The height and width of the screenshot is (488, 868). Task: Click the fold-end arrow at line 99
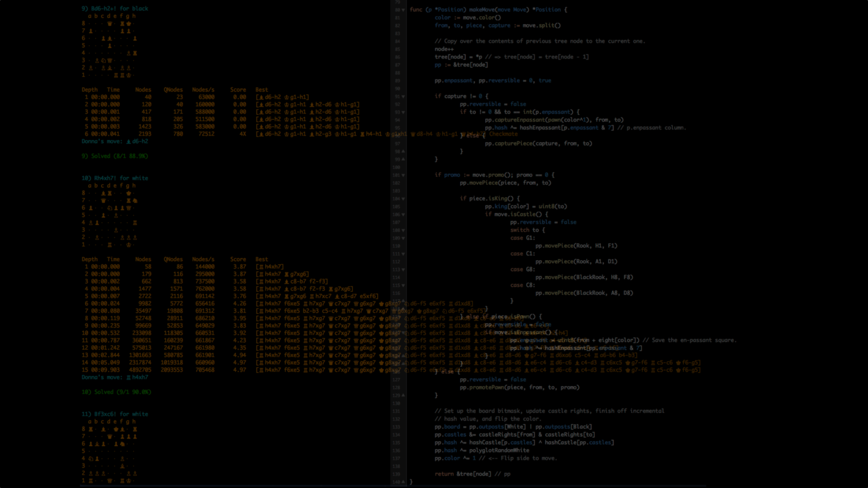(x=403, y=159)
